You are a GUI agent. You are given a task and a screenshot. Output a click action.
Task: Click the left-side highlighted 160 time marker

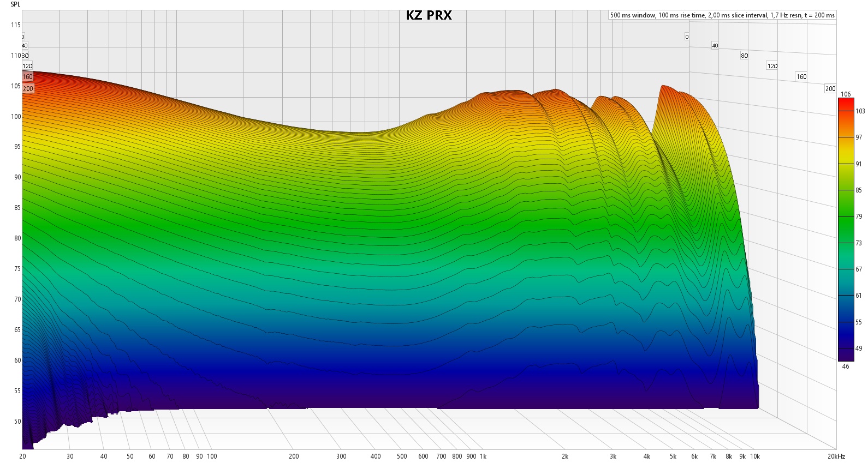27,77
